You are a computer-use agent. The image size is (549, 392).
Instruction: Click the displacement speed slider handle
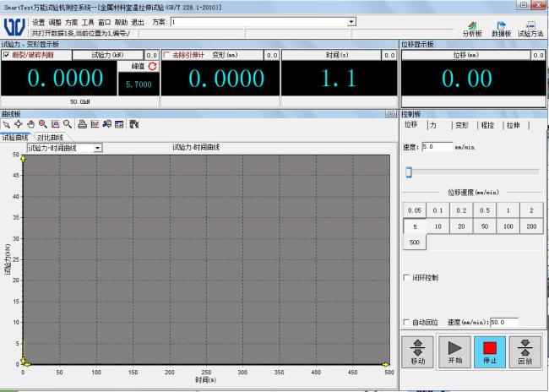point(409,171)
